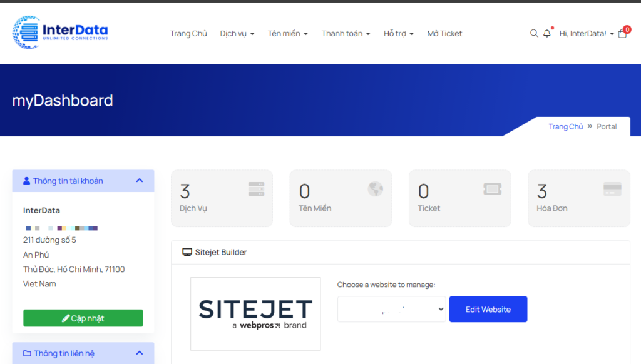Click the globe icon in Tên Miền card
Screen dimensions: 641x364
[376, 189]
